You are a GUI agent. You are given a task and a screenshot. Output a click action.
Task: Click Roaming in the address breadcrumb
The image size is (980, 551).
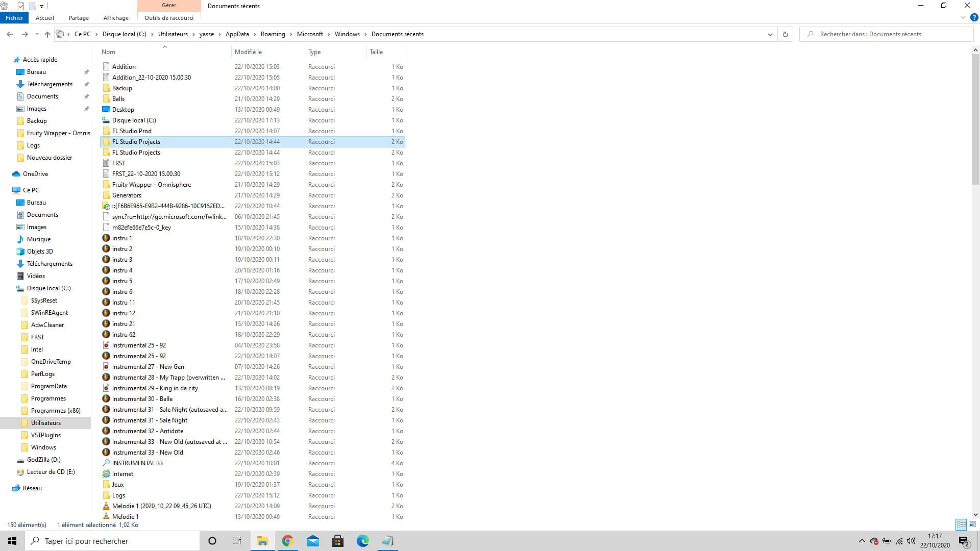point(273,34)
